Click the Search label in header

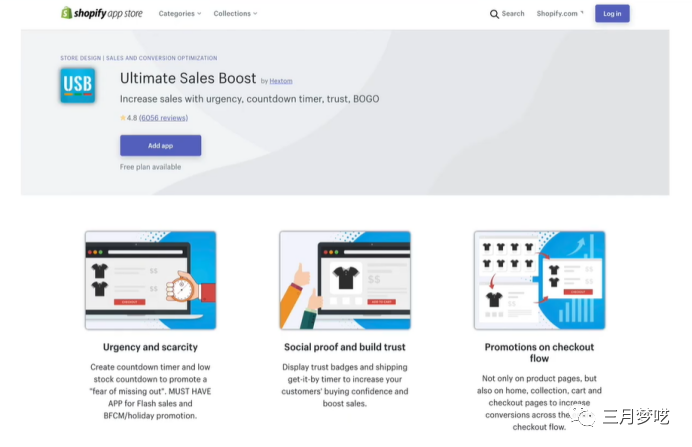(513, 14)
